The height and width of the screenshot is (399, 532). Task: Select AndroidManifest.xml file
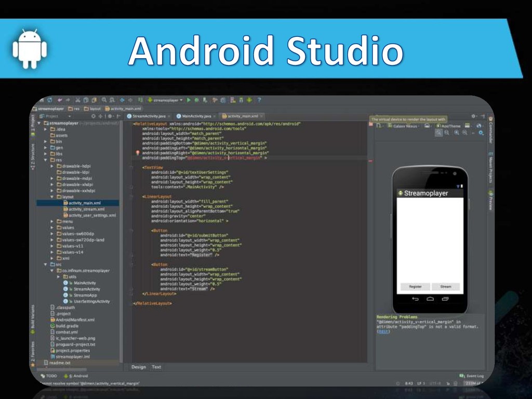click(73, 320)
